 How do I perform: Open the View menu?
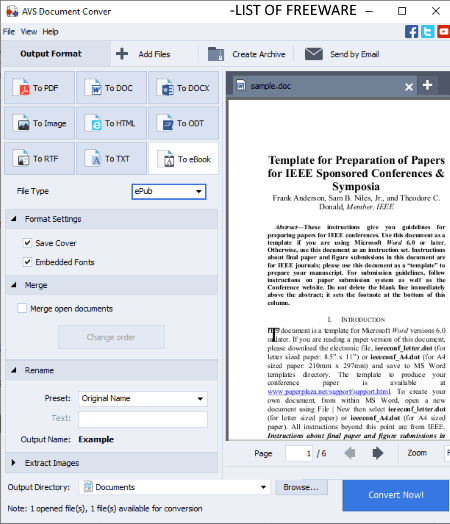coord(29,32)
